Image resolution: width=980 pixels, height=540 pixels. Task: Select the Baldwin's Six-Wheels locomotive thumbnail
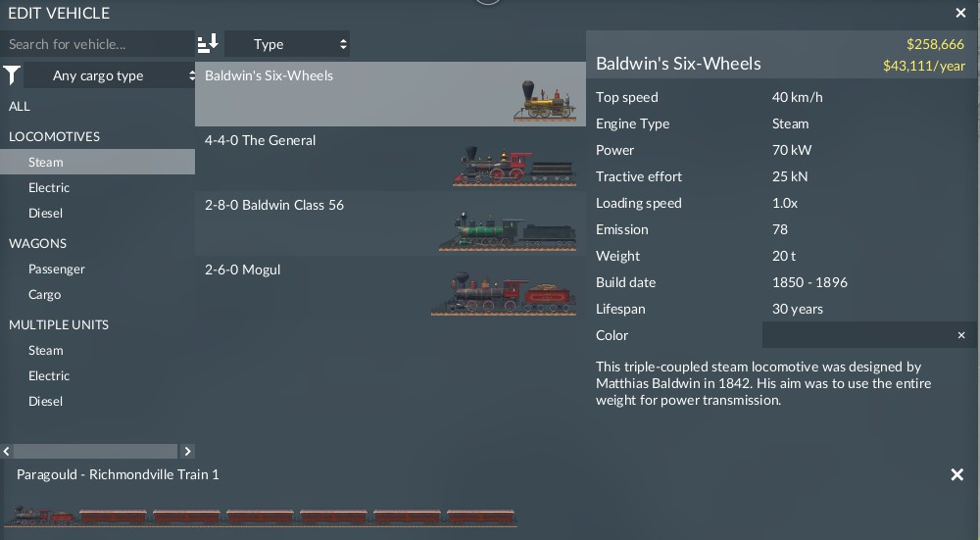coord(544,101)
